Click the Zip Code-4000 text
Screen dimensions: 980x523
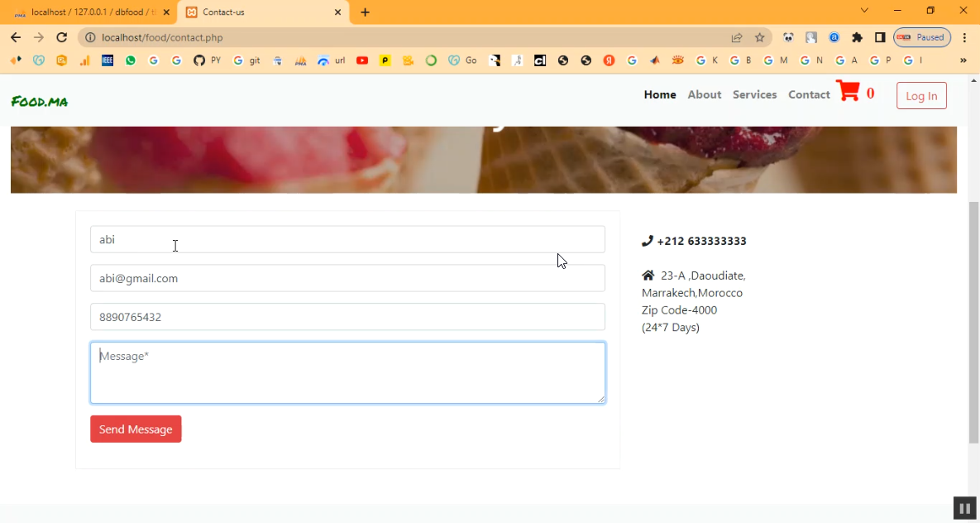(679, 310)
